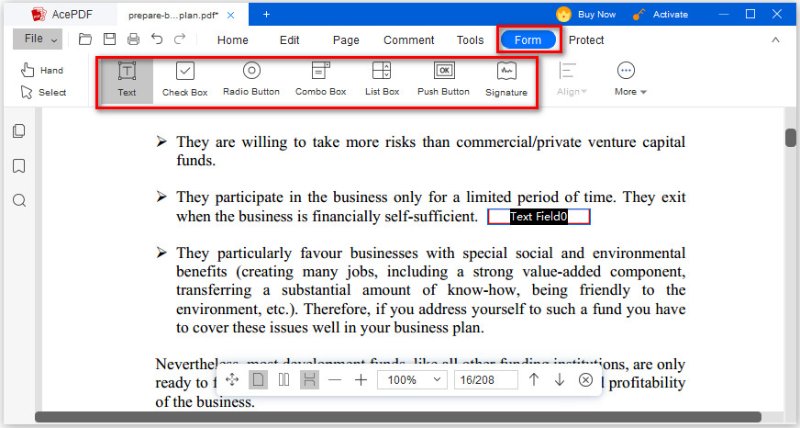800x428 pixels.
Task: Click Buy Now in title bar
Action: tap(586, 14)
